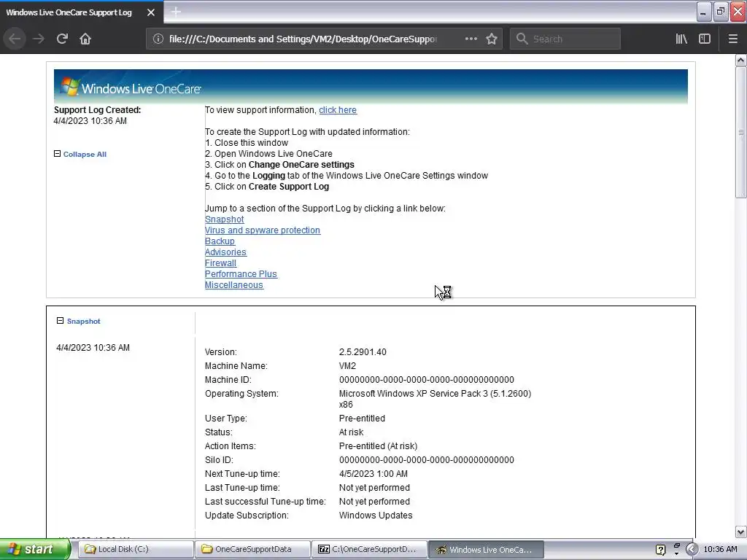Open the Windows start button
Screen dimensions: 747x560
35,549
